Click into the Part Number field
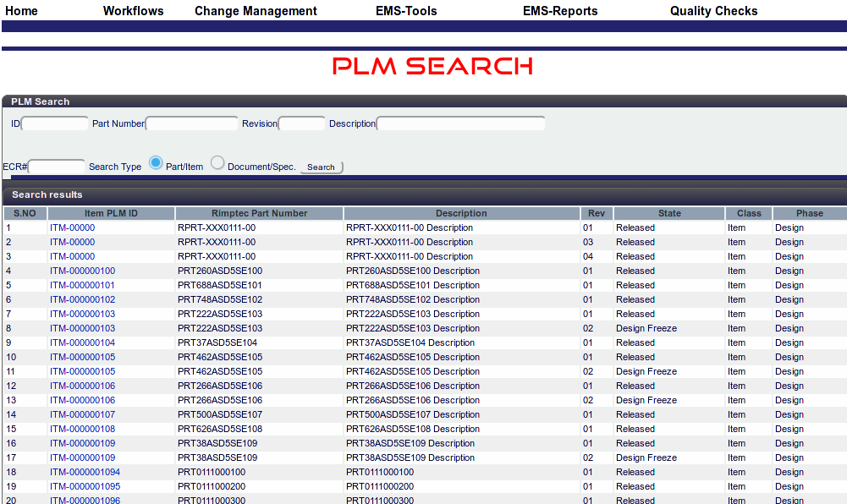 pyautogui.click(x=192, y=123)
